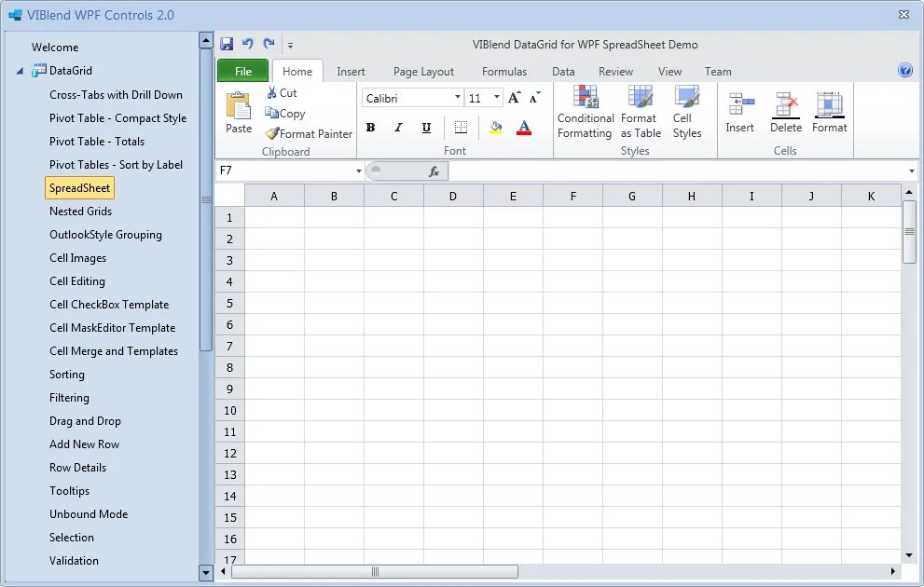Open the Name Box F7 dropdown
Screen dimensions: 924x587
click(x=358, y=171)
